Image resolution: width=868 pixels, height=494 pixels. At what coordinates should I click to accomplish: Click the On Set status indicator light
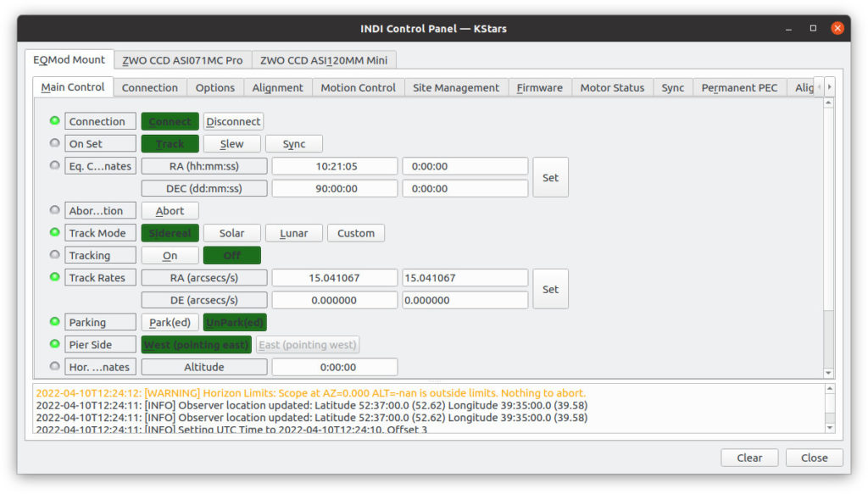click(x=55, y=142)
